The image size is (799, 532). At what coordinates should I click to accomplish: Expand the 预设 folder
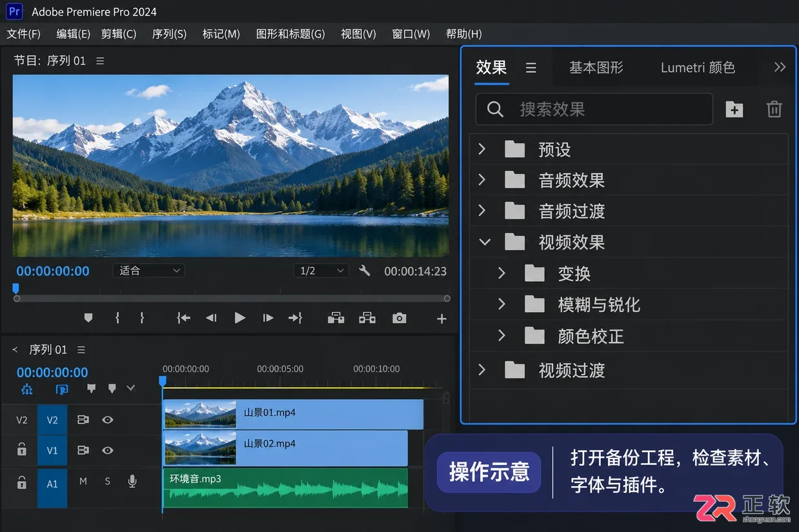481,149
